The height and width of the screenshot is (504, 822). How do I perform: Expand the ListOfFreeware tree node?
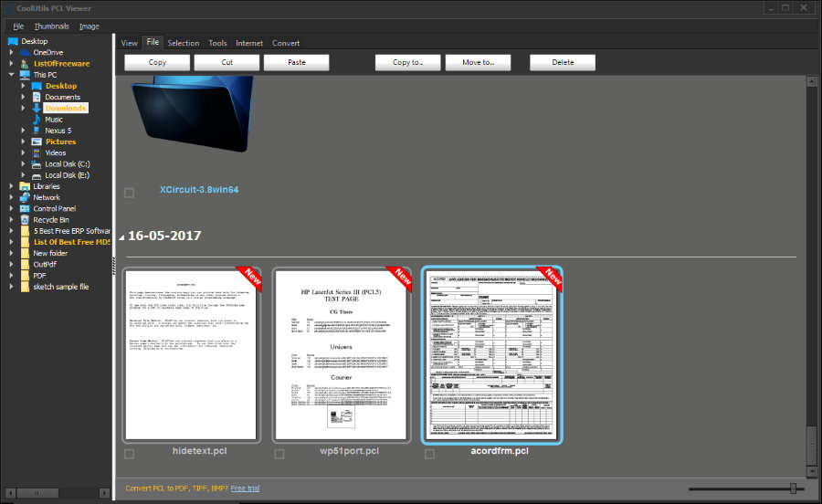click(x=11, y=63)
